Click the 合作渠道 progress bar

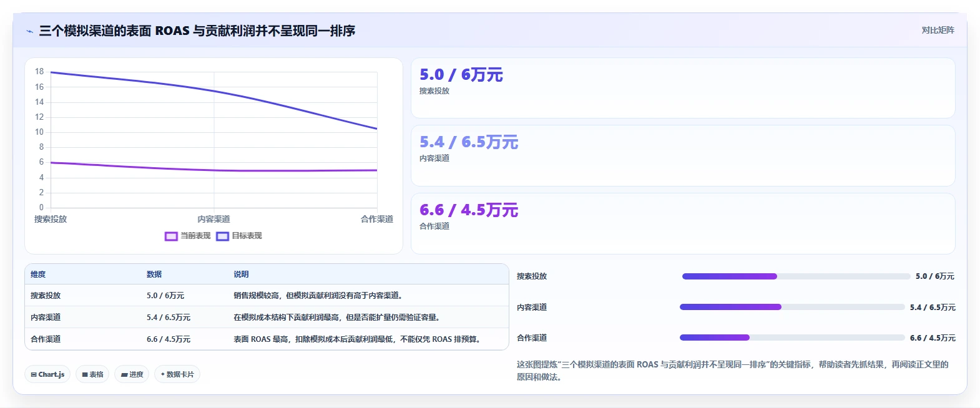tap(792, 338)
